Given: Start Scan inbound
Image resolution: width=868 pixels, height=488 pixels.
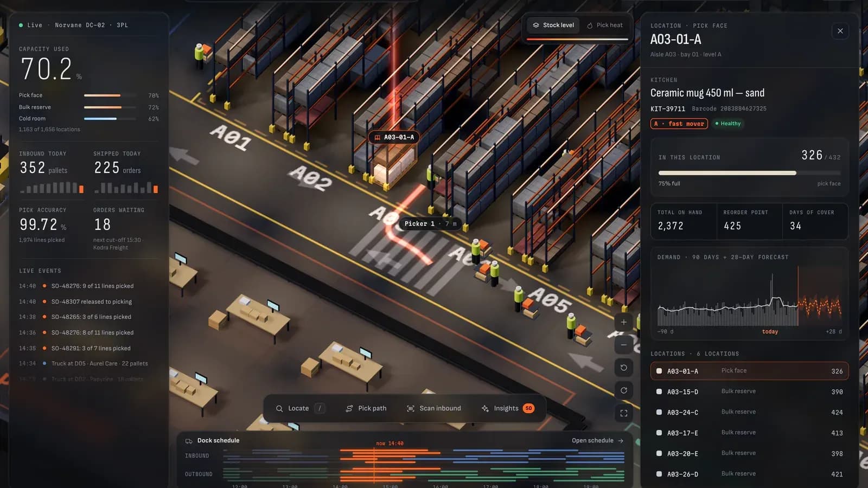Looking at the screenshot, I should (x=433, y=408).
